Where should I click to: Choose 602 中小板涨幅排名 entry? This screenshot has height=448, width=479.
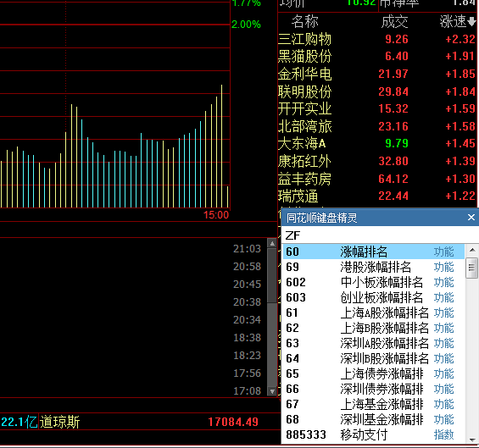coord(373,282)
